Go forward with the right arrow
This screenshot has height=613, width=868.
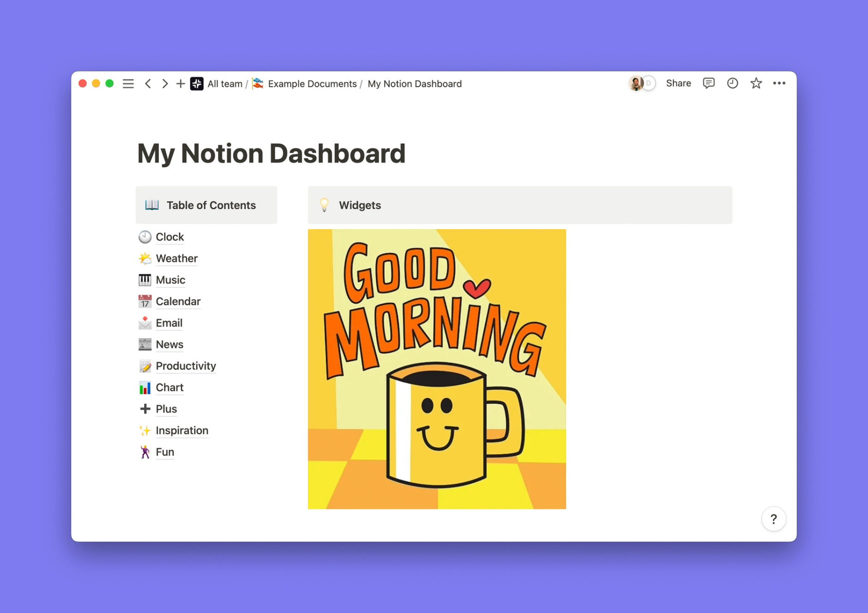point(165,84)
